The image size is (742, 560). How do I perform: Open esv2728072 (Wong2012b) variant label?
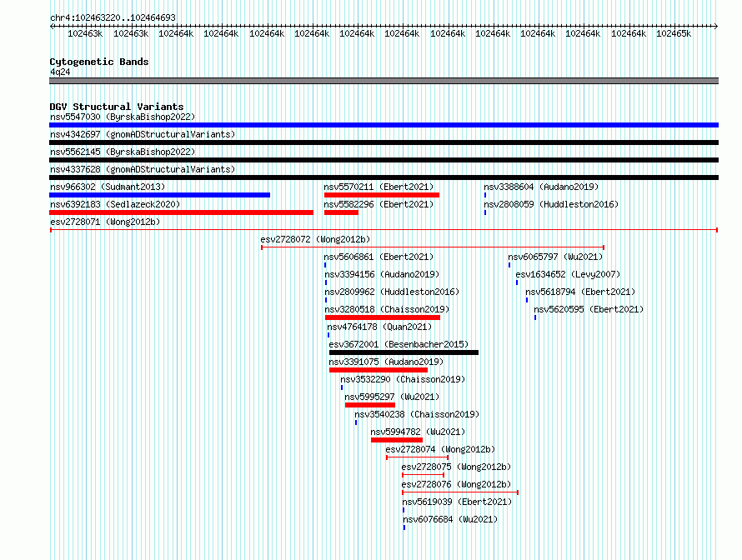(x=315, y=239)
